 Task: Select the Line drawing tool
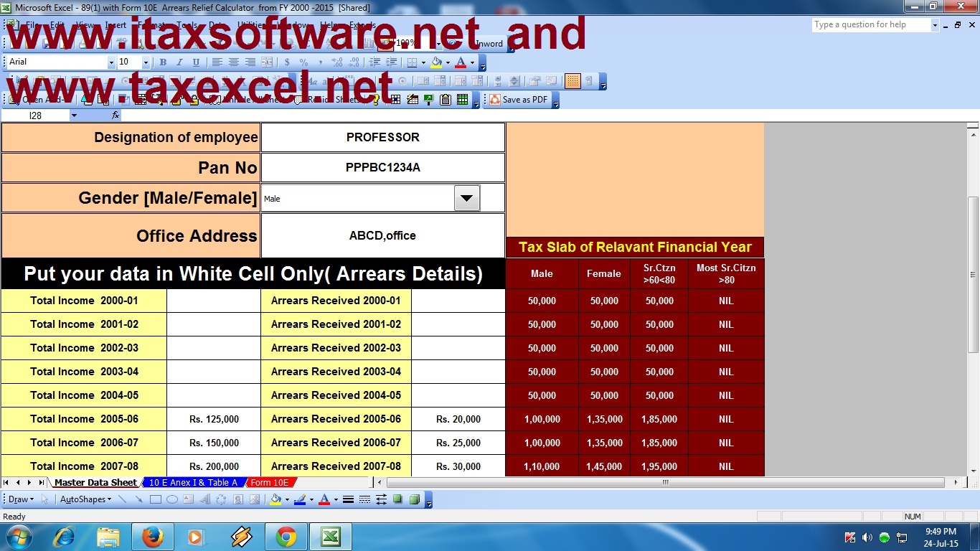pos(123,499)
